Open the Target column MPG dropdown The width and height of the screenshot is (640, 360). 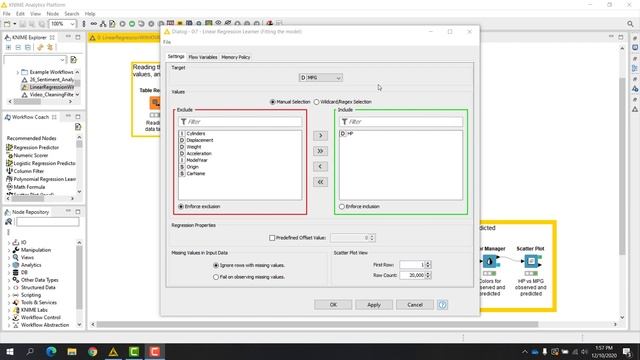(x=320, y=78)
